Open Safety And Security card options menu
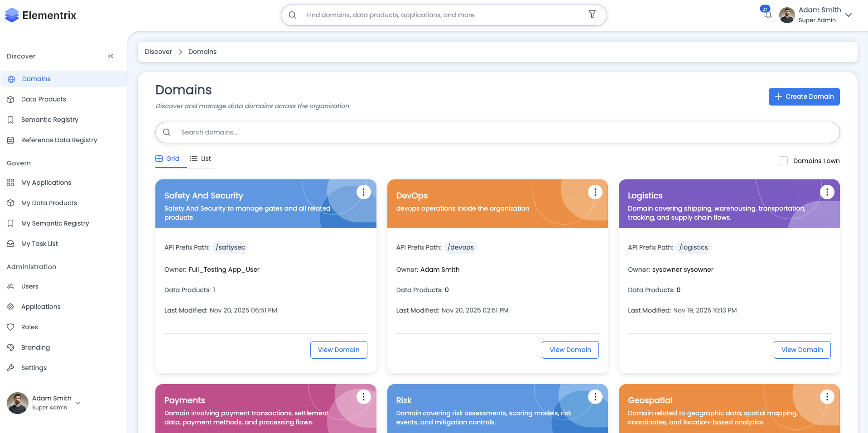Viewport: 868px width, 433px height. click(363, 192)
